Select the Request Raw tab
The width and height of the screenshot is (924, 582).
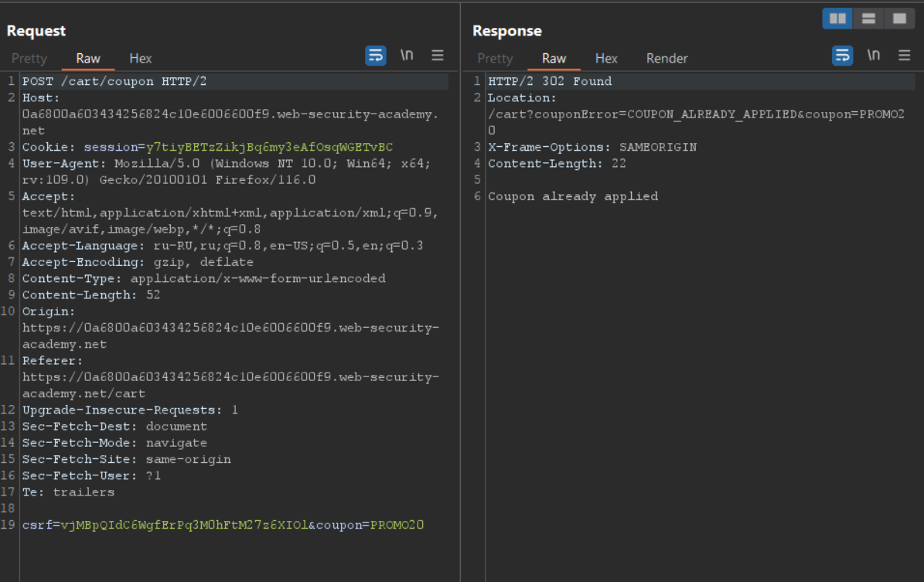coord(88,59)
